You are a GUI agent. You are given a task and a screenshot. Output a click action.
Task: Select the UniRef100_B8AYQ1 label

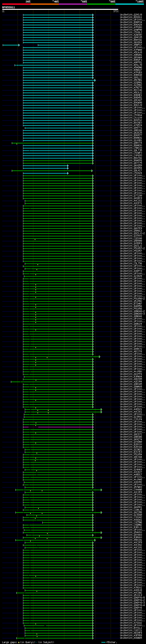click(x=131, y=40)
